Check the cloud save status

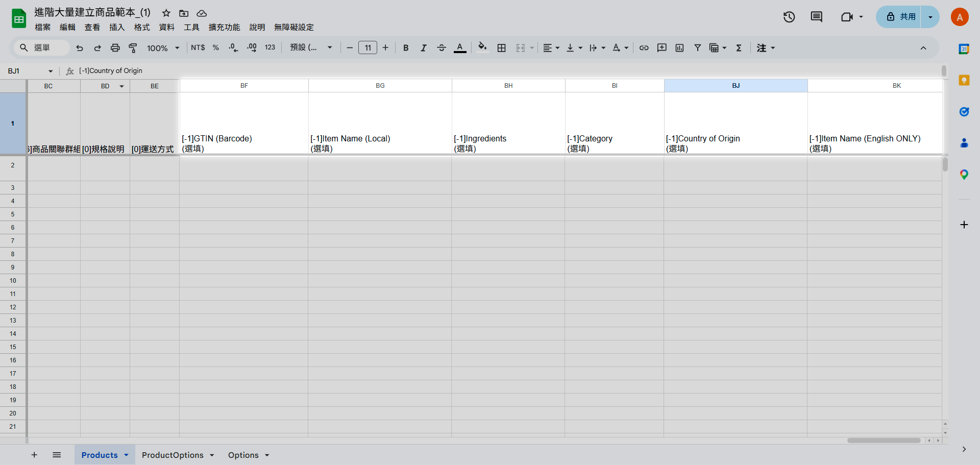point(202,13)
